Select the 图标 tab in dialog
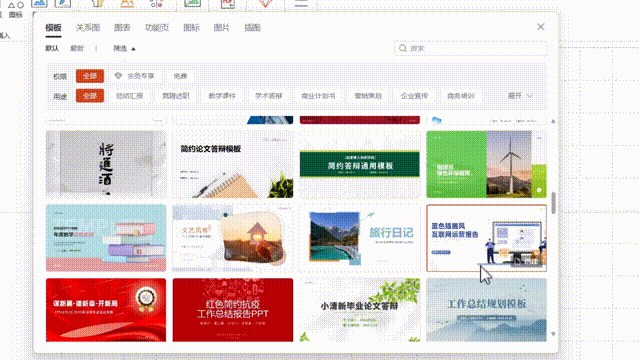640x360 pixels. pyautogui.click(x=191, y=28)
